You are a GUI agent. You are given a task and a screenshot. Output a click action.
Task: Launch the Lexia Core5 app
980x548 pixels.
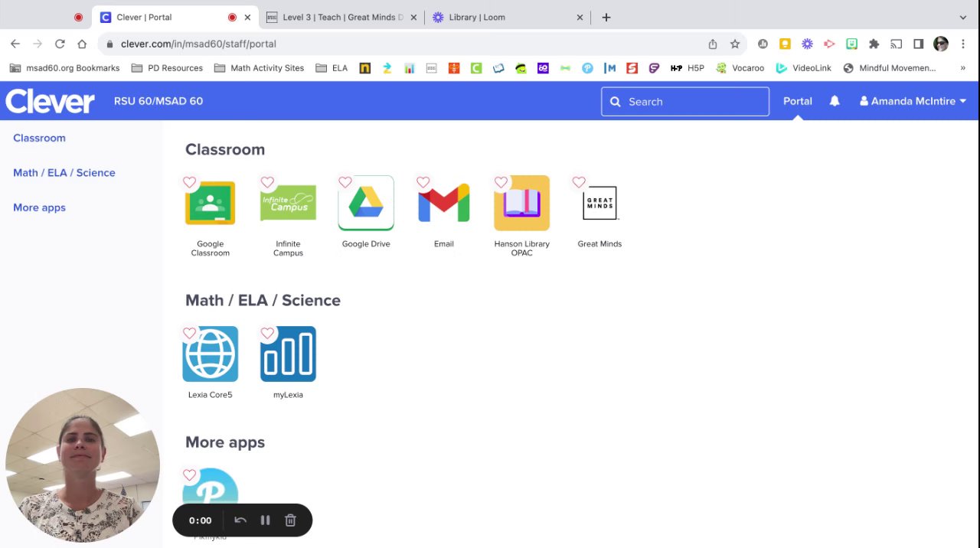tap(210, 354)
